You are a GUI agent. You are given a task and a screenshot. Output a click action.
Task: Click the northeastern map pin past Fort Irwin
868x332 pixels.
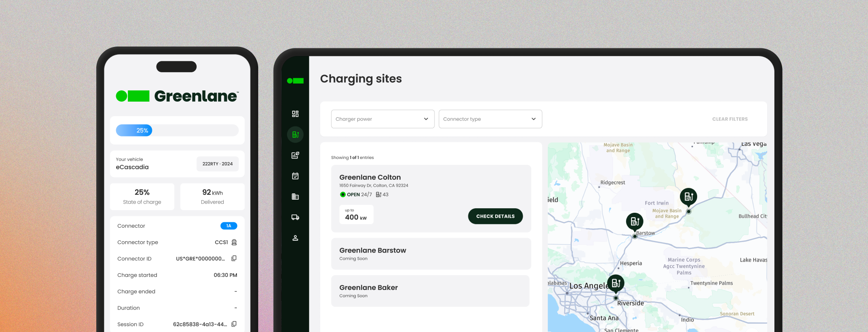click(x=689, y=197)
